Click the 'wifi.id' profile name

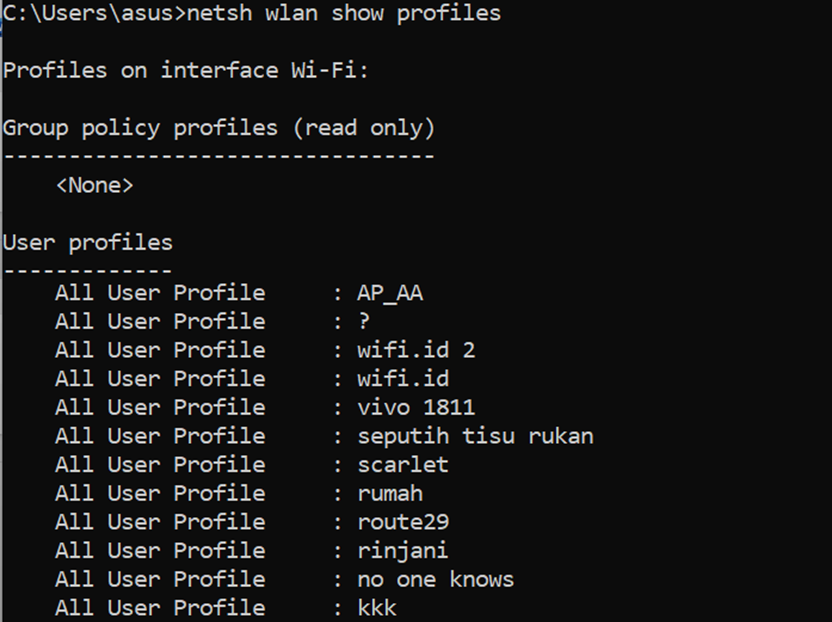[403, 378]
